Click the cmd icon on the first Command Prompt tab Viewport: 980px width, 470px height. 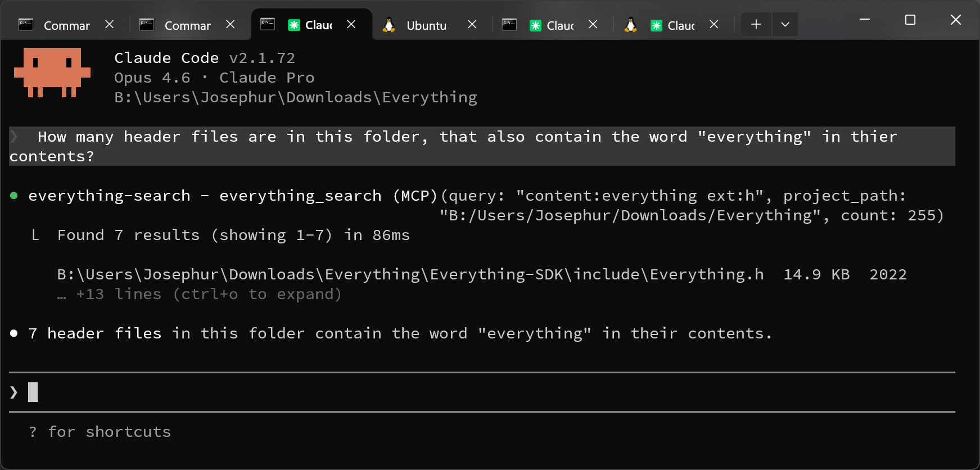pyautogui.click(x=26, y=25)
